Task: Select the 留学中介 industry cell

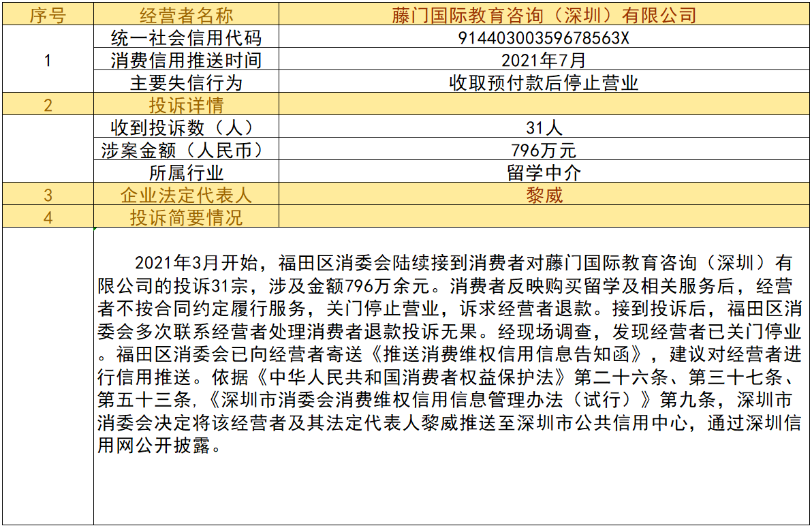Action: 544,173
